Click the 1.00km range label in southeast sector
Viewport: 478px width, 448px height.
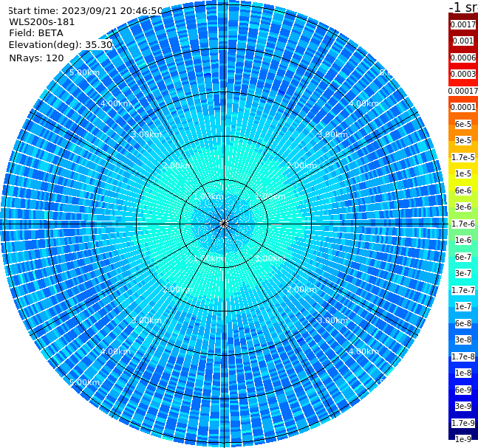tap(270, 258)
